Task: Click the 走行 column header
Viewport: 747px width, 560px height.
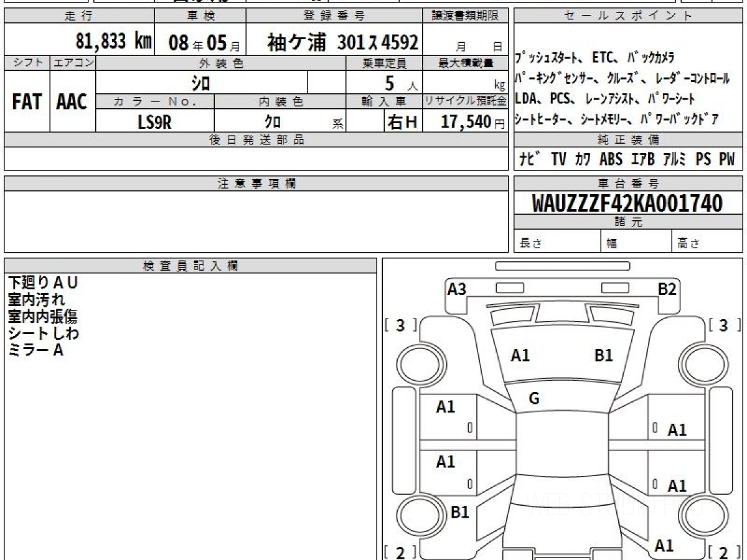Action: [79, 16]
